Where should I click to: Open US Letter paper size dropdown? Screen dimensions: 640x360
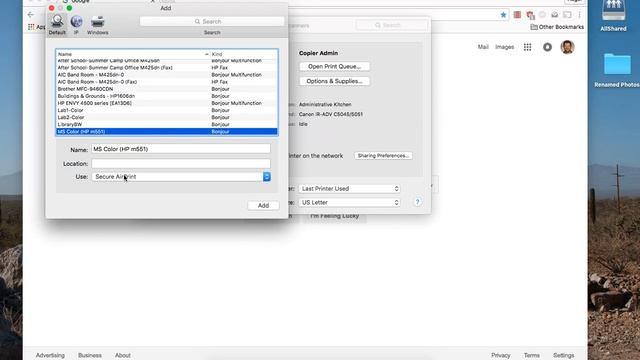pos(349,202)
